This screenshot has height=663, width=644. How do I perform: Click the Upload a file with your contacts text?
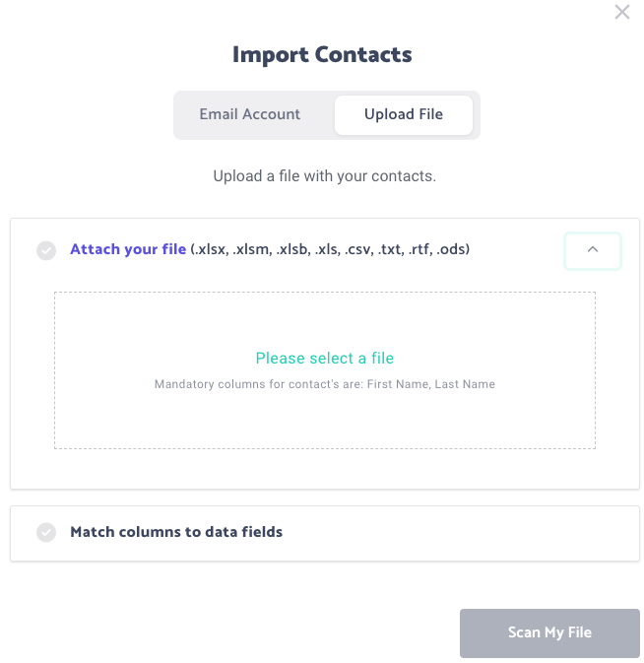tap(325, 176)
